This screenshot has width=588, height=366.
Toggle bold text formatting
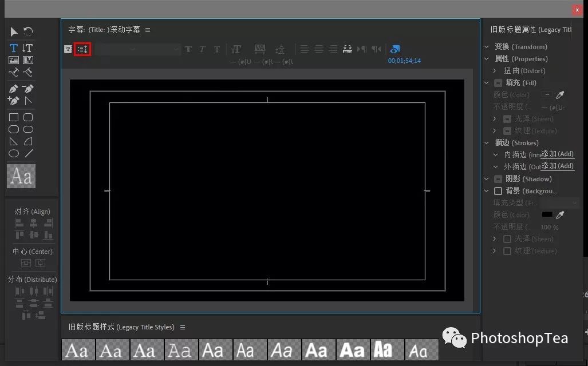click(x=188, y=49)
